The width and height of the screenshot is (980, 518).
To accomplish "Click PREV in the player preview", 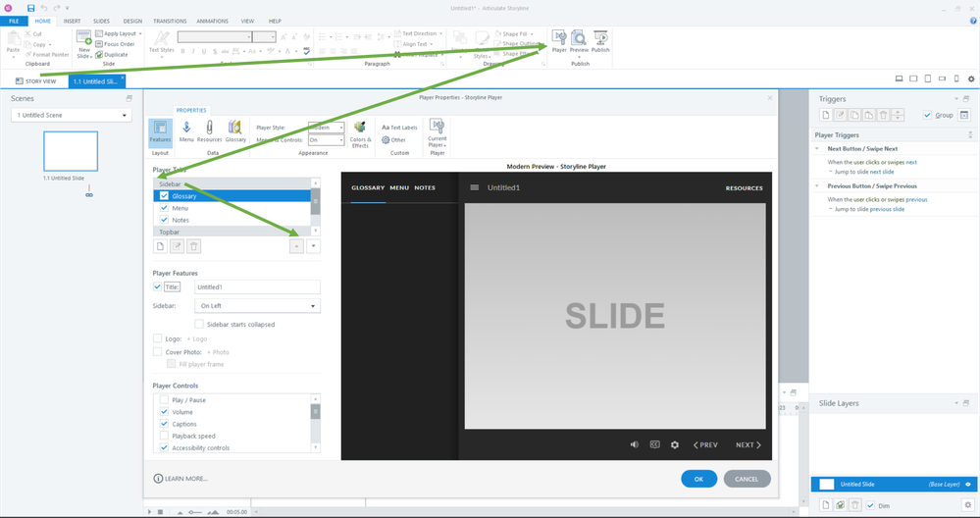I will click(705, 444).
